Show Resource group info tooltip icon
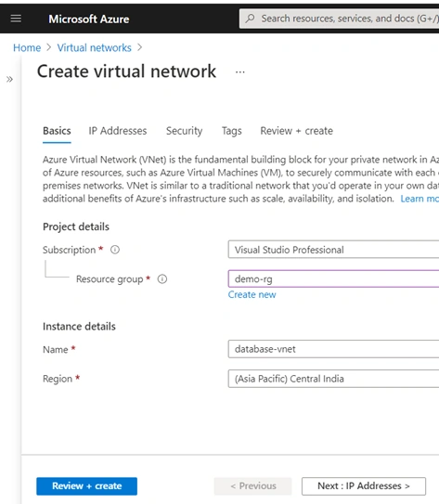This screenshot has height=504, width=439. (x=162, y=279)
